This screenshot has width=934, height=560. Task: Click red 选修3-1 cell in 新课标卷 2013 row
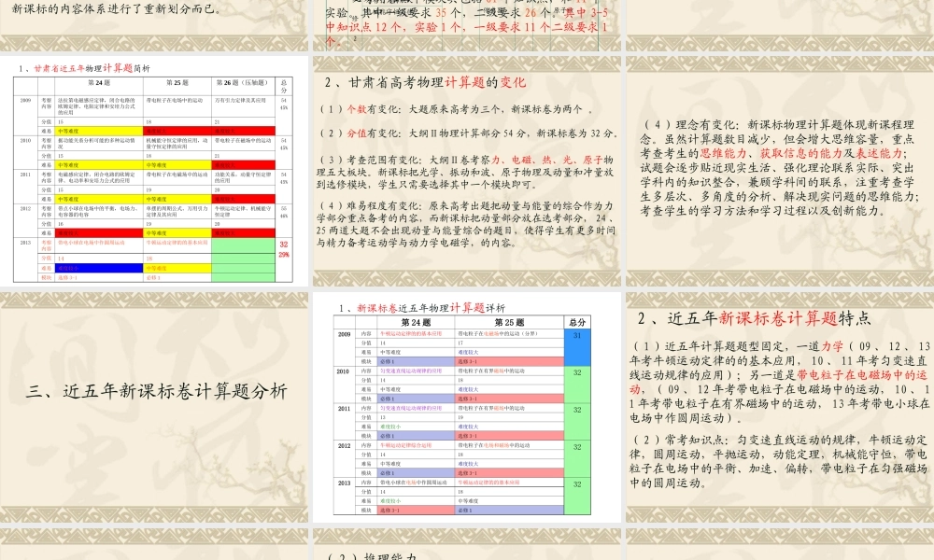coord(416,510)
